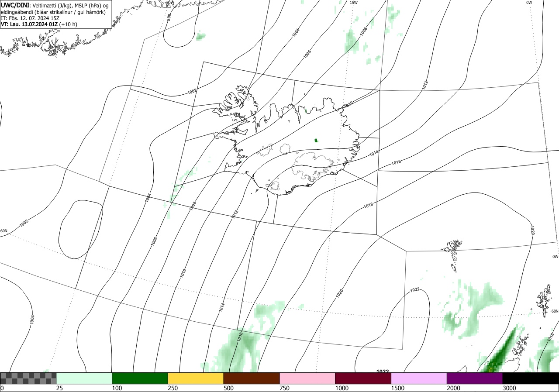Click the 1018 isobar label south of Iceland
559x392 pixels.
[x=368, y=205]
